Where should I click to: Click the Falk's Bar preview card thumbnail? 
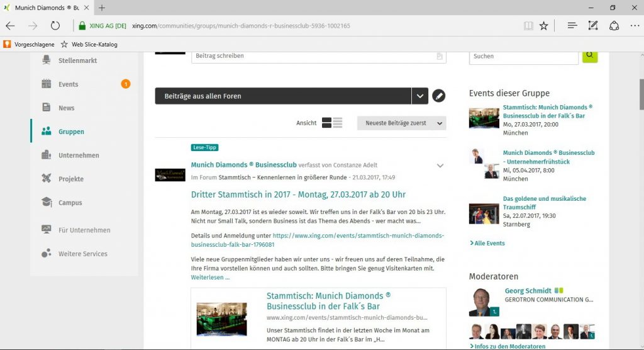coord(222,319)
